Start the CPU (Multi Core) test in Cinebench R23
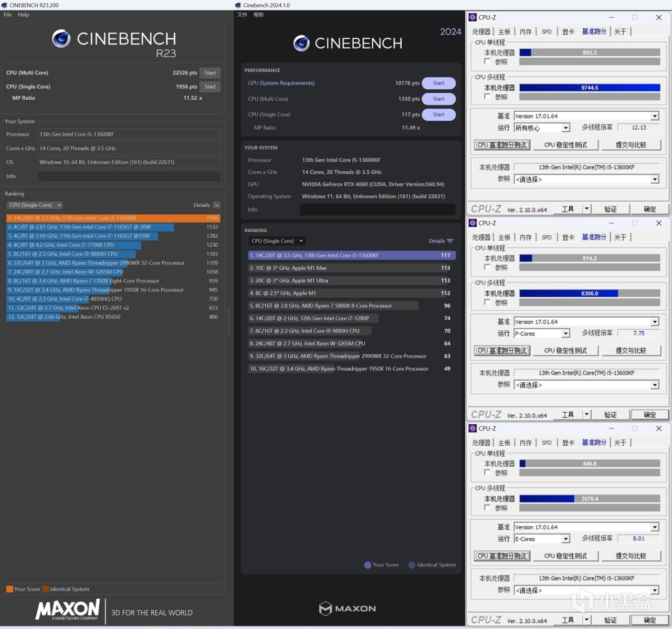 click(210, 73)
